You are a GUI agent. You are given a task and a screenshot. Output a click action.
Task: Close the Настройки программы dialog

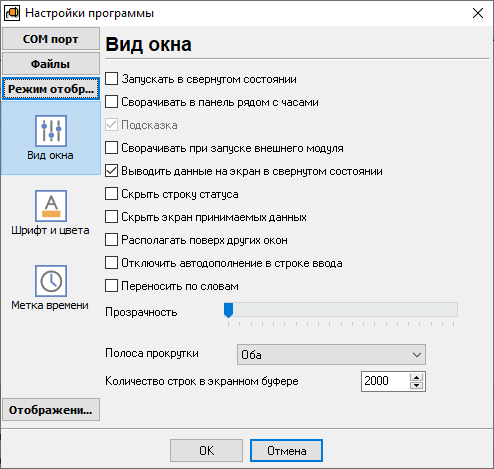[x=478, y=13]
